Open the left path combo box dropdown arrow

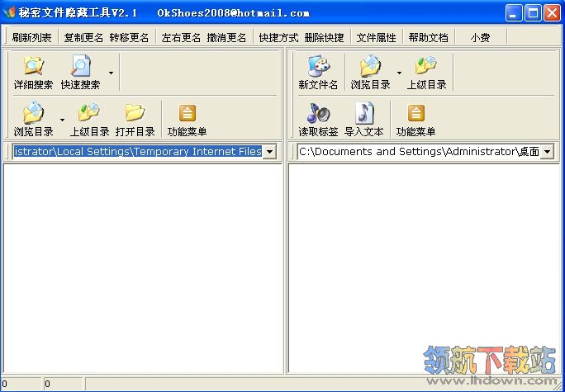(269, 152)
